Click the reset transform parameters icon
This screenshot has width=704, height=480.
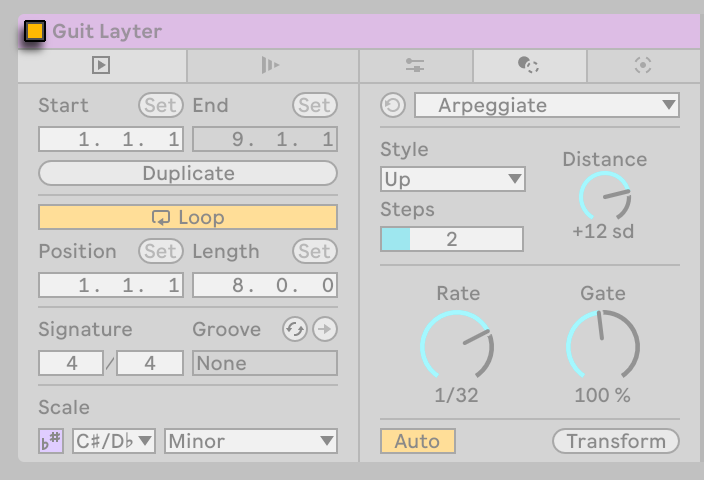tap(393, 106)
